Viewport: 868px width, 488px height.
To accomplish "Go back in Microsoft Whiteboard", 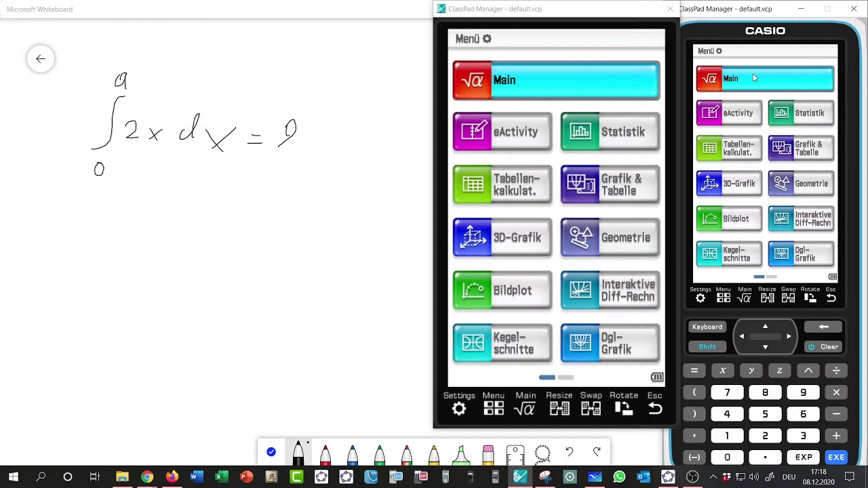I will (41, 59).
